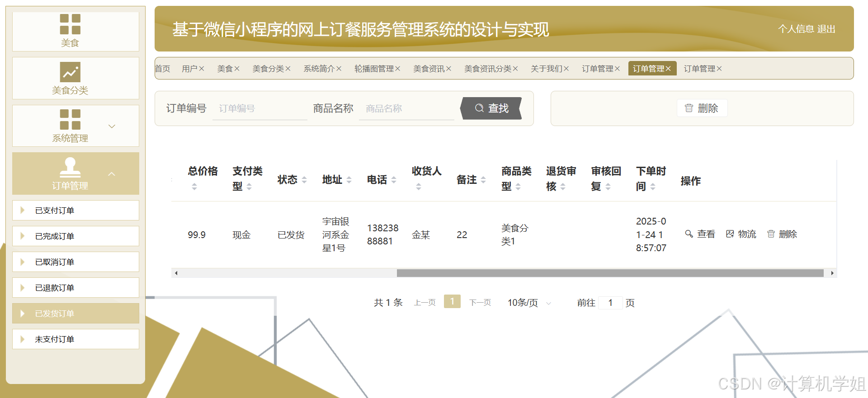This screenshot has height=398, width=868.
Task: Sort the table by 电话
Action: (x=394, y=180)
